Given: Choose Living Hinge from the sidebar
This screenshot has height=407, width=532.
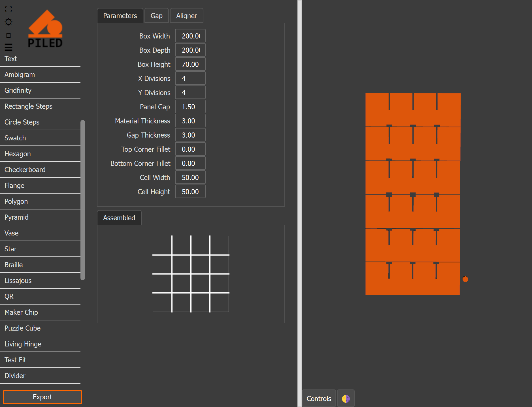Looking at the screenshot, I should click(x=40, y=344).
